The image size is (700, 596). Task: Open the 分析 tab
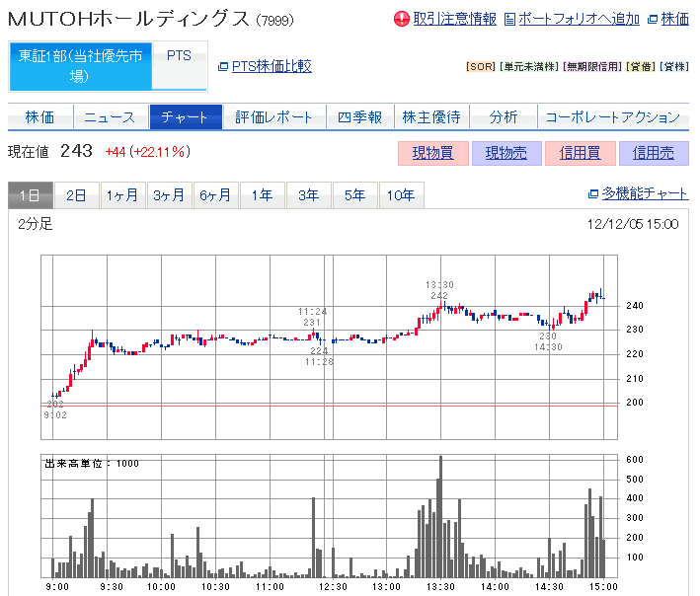[x=504, y=117]
